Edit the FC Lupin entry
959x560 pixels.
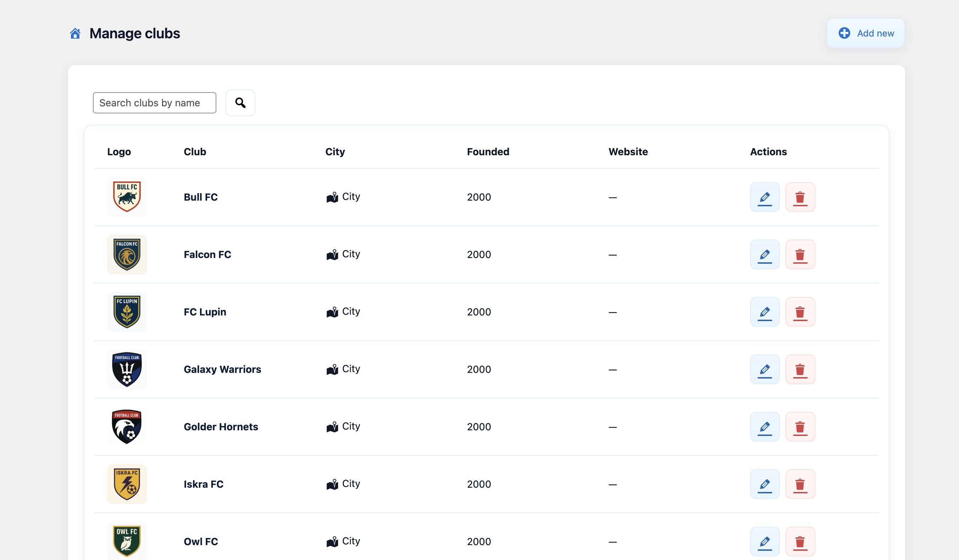click(x=765, y=312)
